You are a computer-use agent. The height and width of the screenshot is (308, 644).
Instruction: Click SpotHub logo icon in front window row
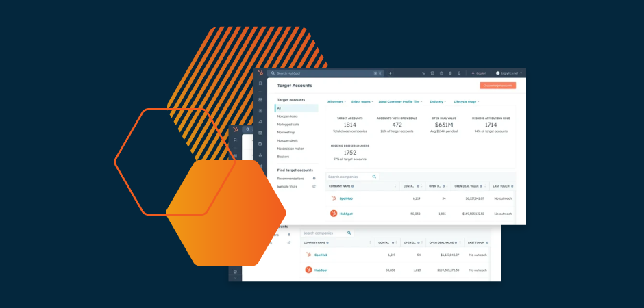pyautogui.click(x=334, y=198)
